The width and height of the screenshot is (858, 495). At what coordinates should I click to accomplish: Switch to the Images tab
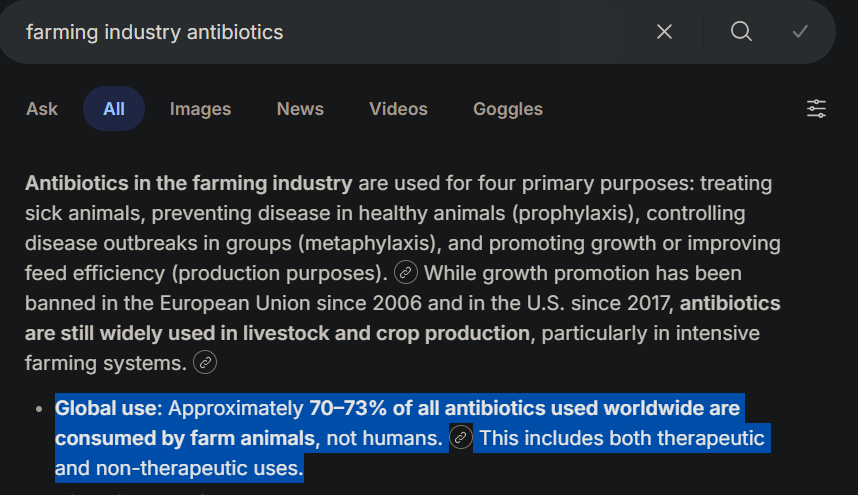click(x=200, y=109)
